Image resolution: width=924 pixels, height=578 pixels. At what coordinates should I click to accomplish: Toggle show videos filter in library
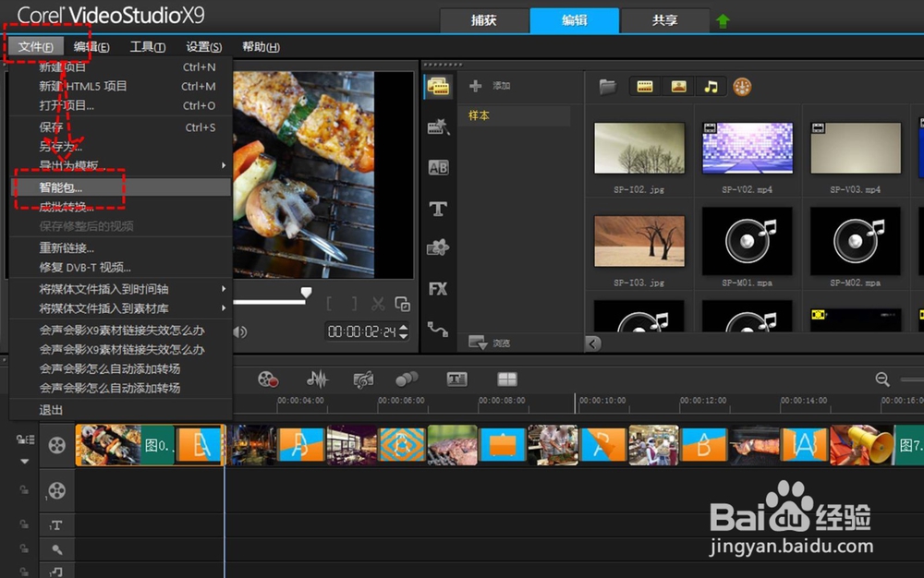[645, 87]
